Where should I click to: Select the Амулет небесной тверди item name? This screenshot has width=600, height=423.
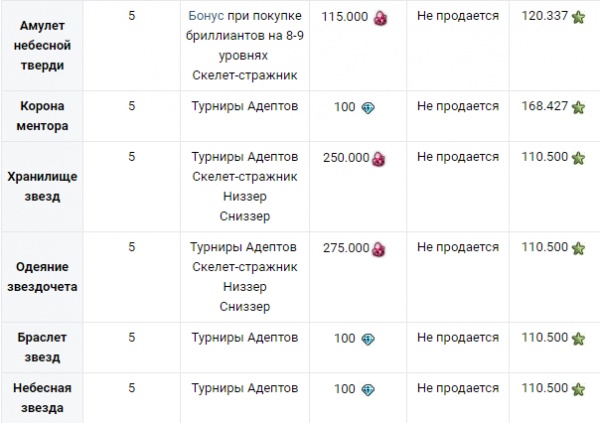pos(42,46)
